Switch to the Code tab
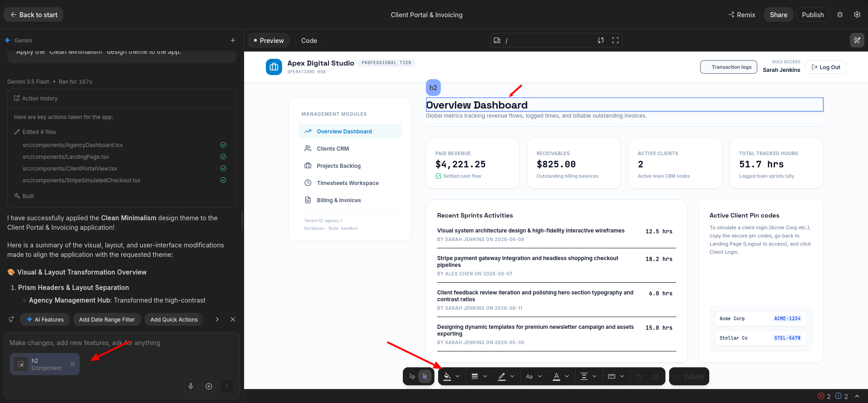This screenshot has height=403, width=868. click(309, 40)
